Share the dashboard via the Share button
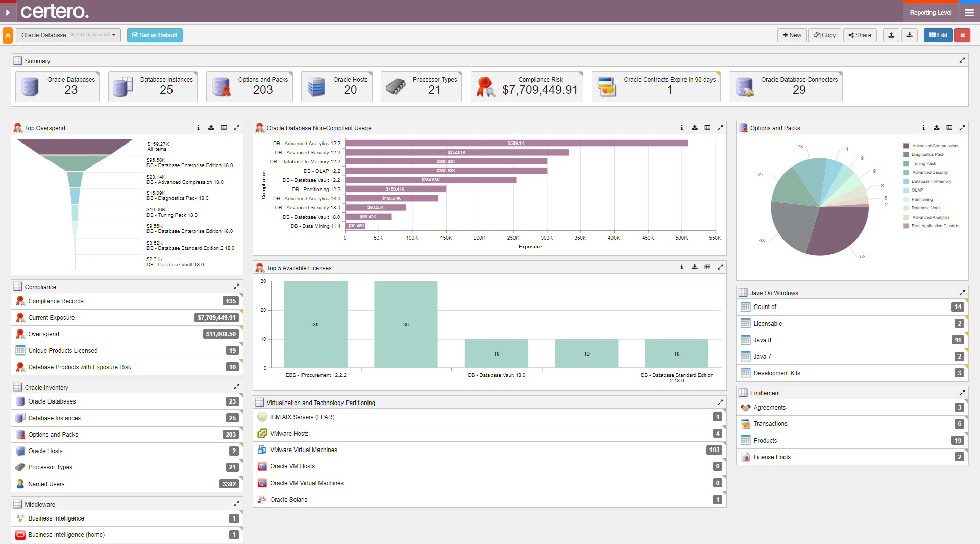This screenshot has width=980, height=544. pyautogui.click(x=860, y=35)
